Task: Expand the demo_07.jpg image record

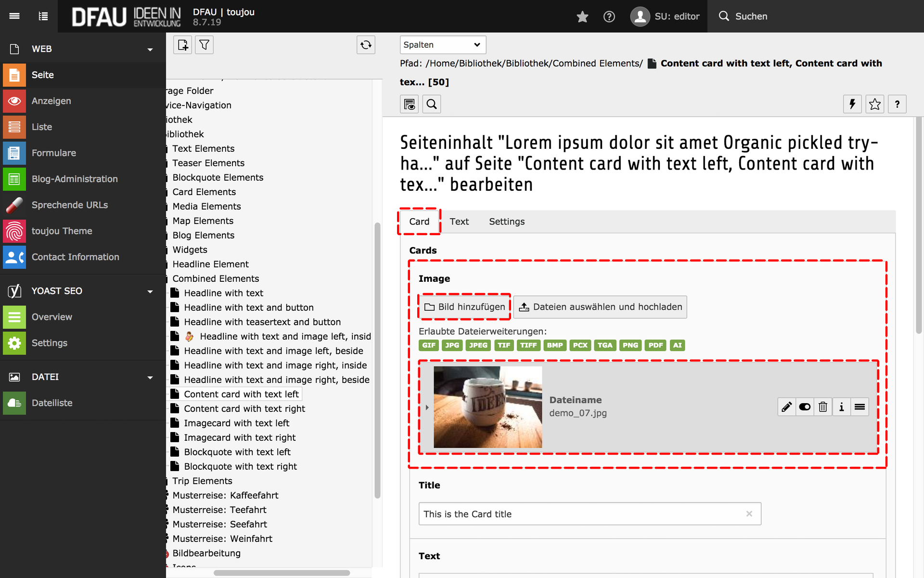Action: [427, 407]
